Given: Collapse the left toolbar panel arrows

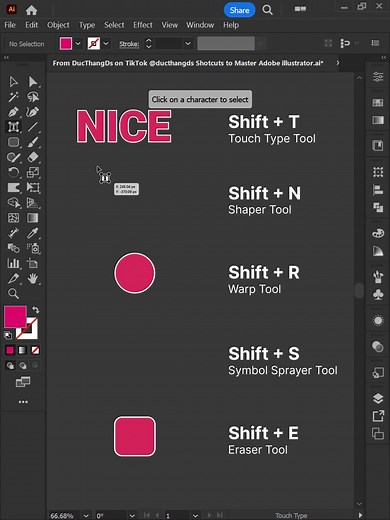Looking at the screenshot, I should pos(6,58).
